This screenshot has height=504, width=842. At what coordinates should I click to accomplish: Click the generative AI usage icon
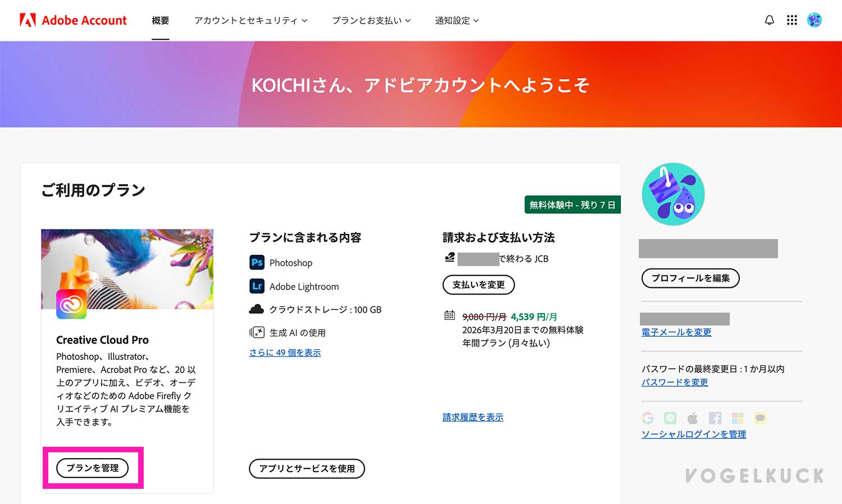(257, 332)
